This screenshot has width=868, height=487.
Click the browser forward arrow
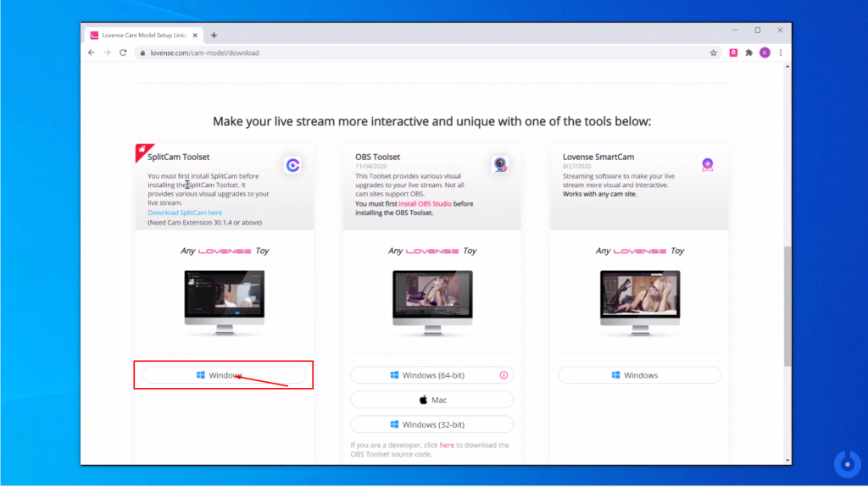(x=107, y=53)
